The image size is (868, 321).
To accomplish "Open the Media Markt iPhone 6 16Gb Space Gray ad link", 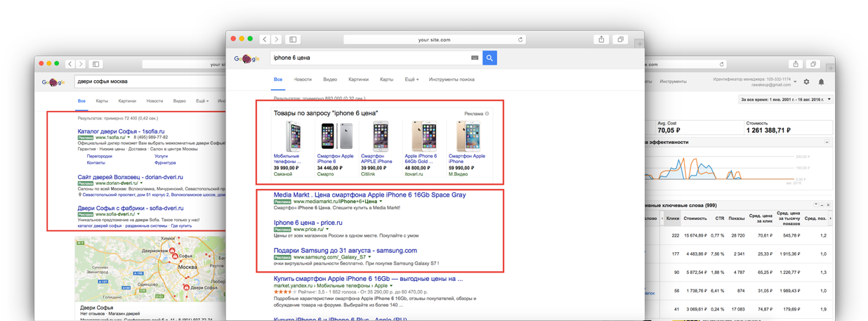I will tap(369, 195).
